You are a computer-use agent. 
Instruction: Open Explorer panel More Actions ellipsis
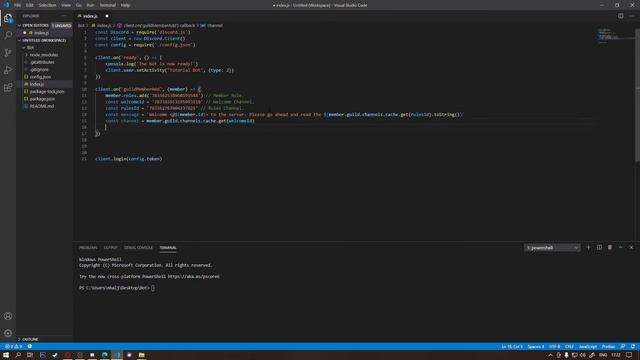click(64, 16)
